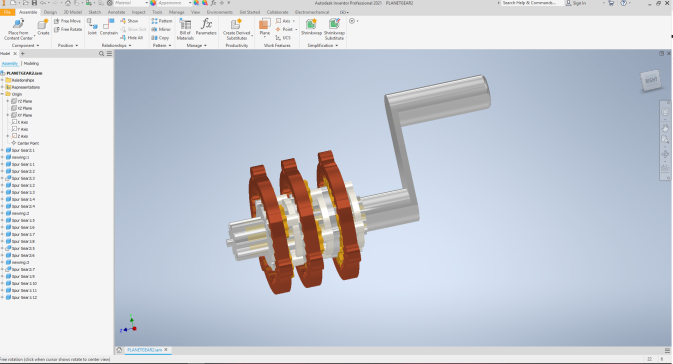This screenshot has width=673, height=364.
Task: Select the Free Move tool
Action: (x=67, y=21)
